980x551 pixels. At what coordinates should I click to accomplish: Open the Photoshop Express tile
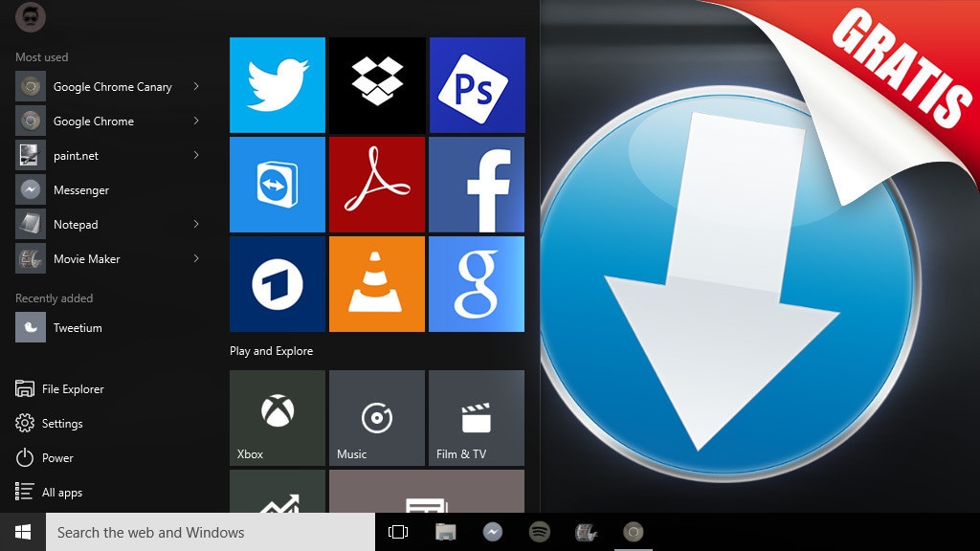pos(476,84)
